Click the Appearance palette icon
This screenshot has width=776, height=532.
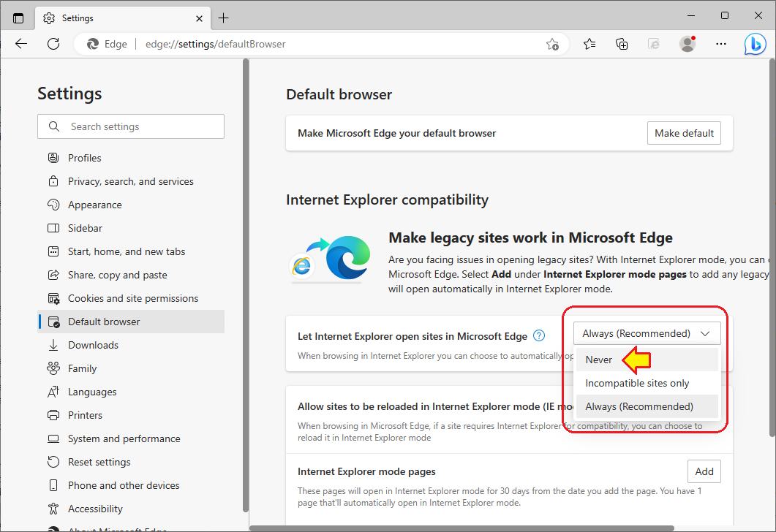pos(53,205)
